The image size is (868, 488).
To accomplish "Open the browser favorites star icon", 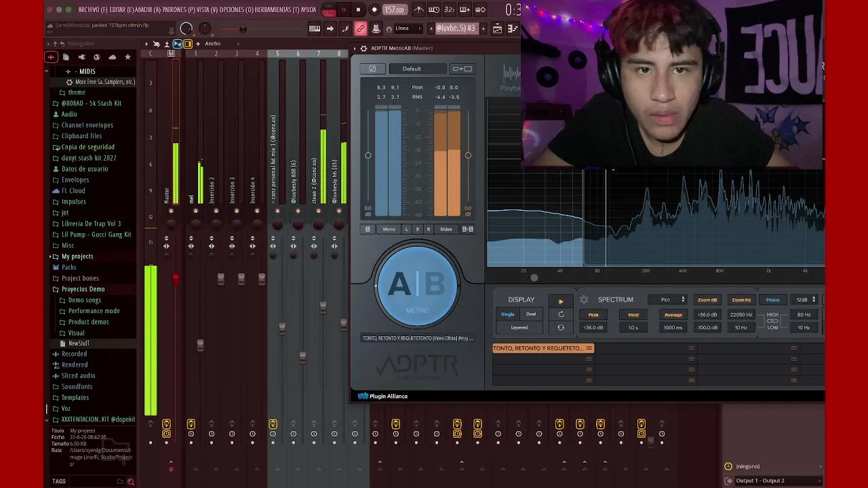I will pos(127,57).
